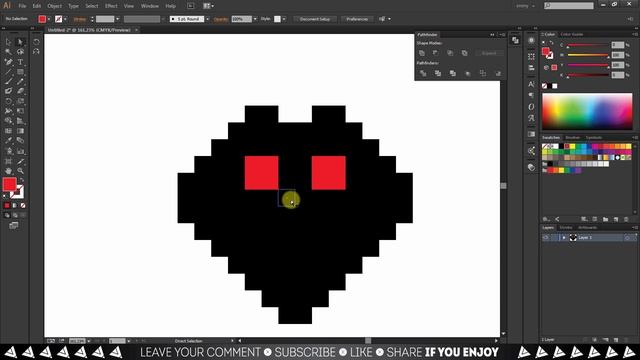Viewport: 640px width, 360px height.
Task: Click the Expand button in Pathfinder
Action: (x=489, y=53)
